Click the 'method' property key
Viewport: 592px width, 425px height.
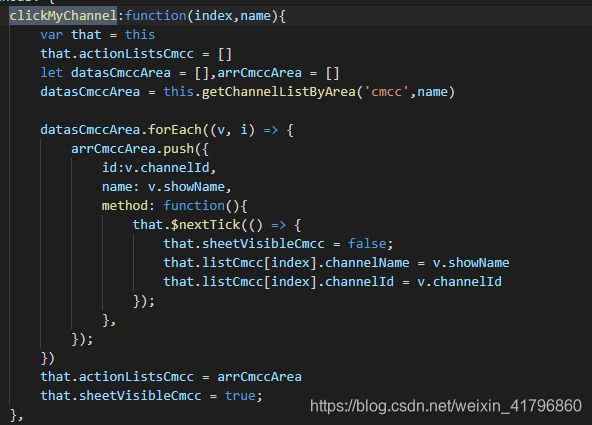(x=125, y=206)
